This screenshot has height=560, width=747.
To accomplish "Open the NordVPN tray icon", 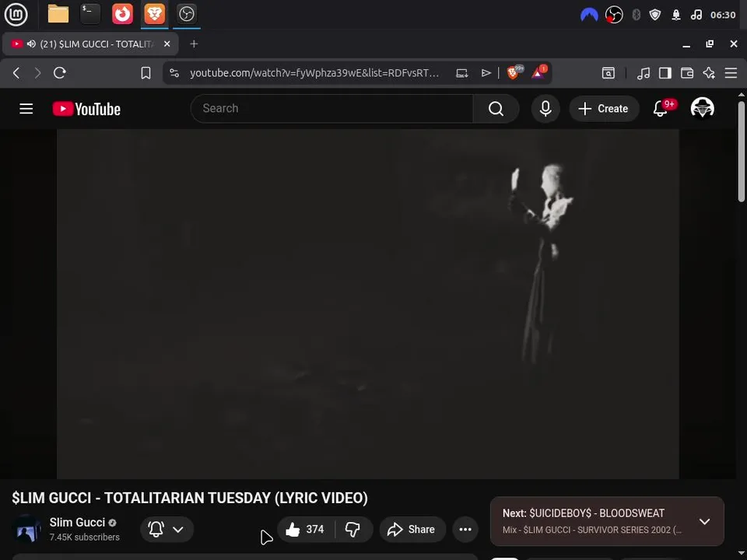I will [589, 15].
